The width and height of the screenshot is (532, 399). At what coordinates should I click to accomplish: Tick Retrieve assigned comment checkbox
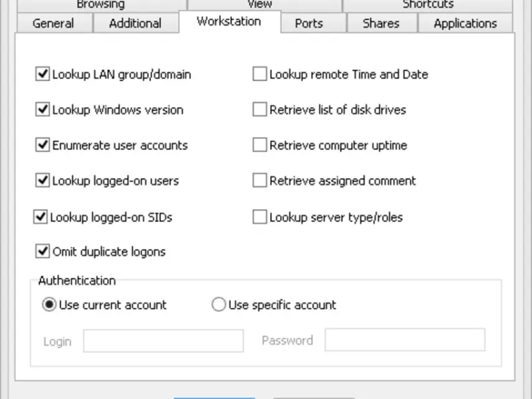(x=259, y=180)
